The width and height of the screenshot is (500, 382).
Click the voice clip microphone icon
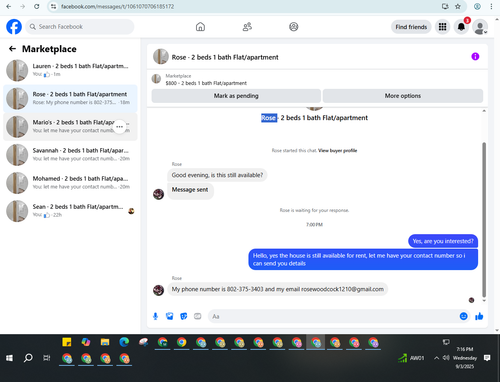(155, 316)
